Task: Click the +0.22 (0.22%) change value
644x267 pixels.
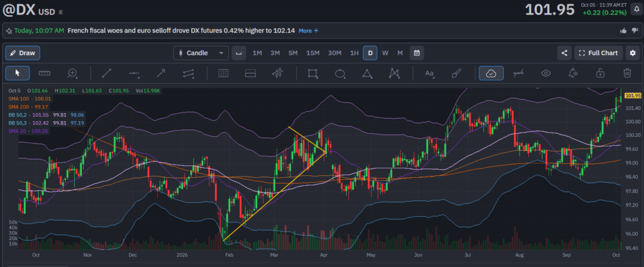Action: click(x=604, y=13)
